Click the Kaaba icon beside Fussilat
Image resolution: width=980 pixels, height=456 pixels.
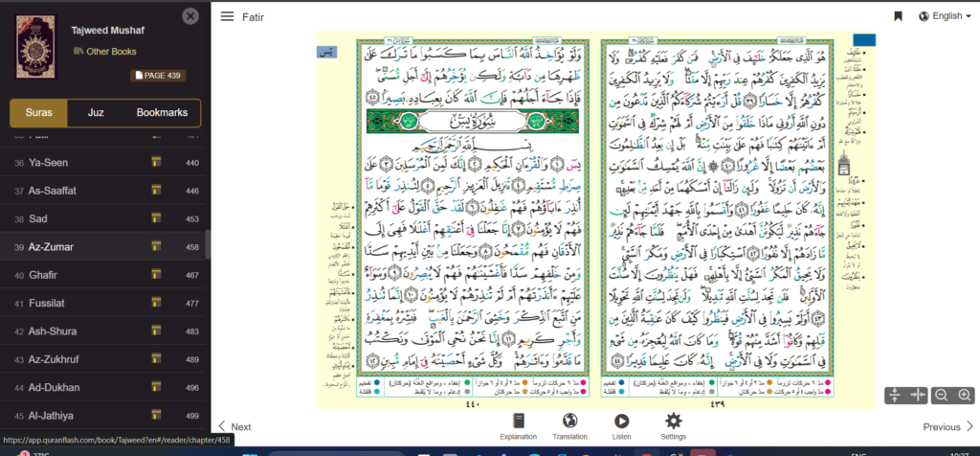[156, 304]
